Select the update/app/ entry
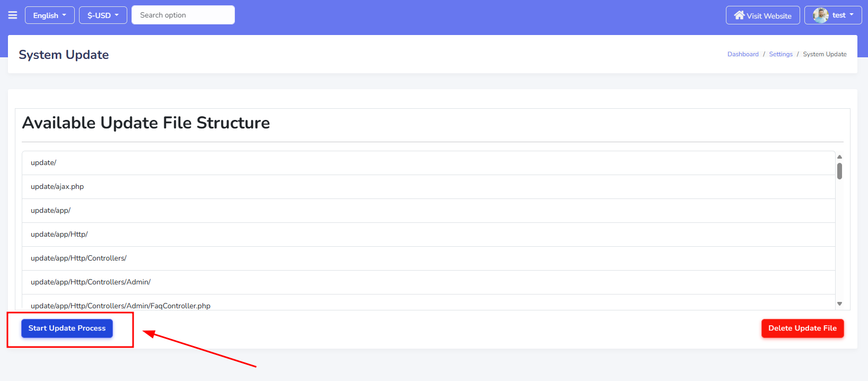 pos(428,211)
